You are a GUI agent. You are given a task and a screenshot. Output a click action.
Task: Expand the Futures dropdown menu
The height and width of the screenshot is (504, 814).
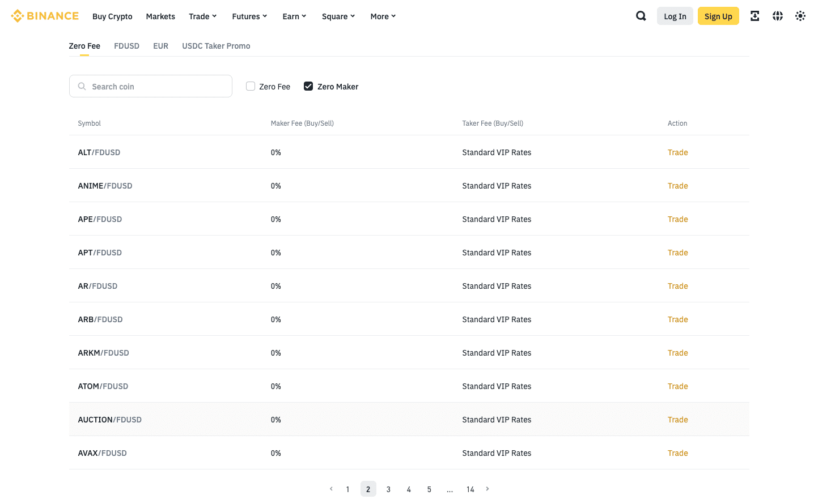click(x=249, y=16)
